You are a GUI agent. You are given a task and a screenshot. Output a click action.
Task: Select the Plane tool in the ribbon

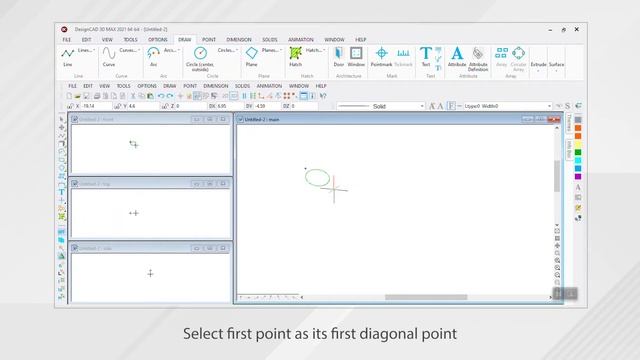(251, 56)
